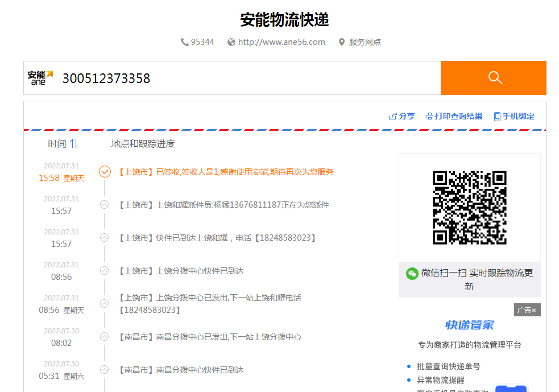Click the 15:58 星期天 timestamp

point(61,178)
